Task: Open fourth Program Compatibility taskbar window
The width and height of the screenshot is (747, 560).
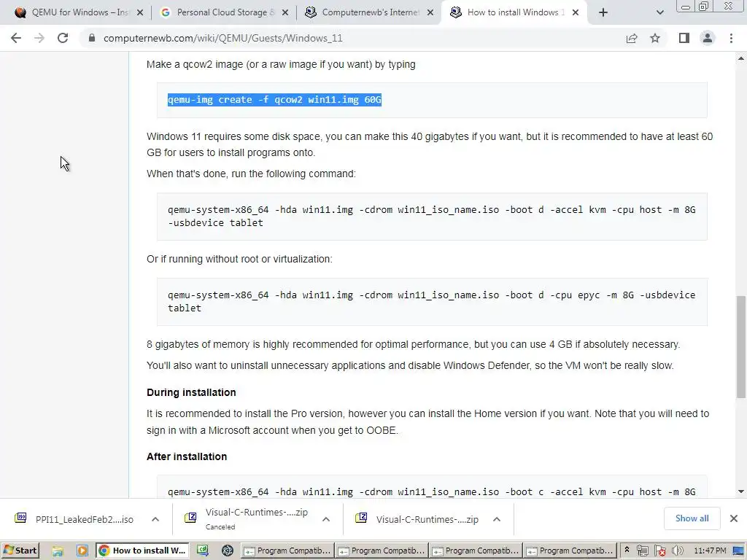Action: click(x=570, y=551)
